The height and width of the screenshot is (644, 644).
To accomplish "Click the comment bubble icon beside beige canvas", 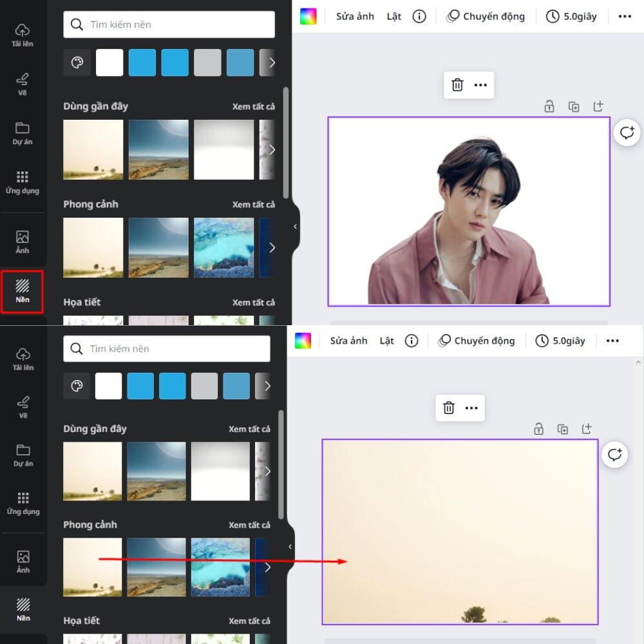I will coord(614,455).
